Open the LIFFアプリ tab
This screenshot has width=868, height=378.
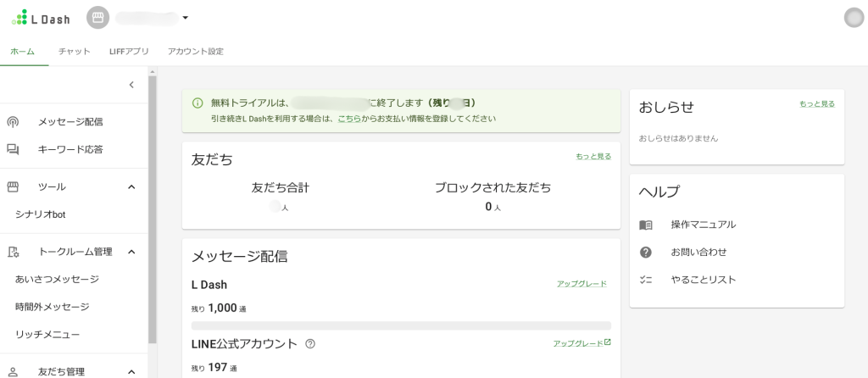[x=129, y=52]
